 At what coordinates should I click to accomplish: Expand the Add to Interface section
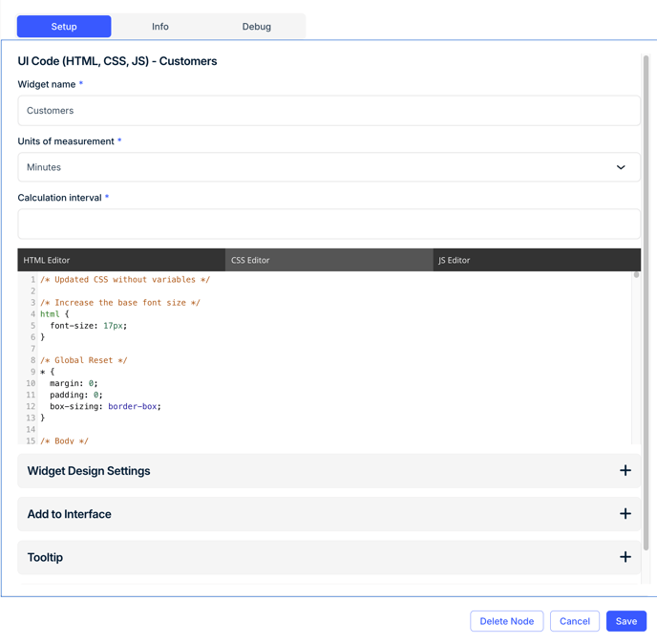tap(328, 514)
